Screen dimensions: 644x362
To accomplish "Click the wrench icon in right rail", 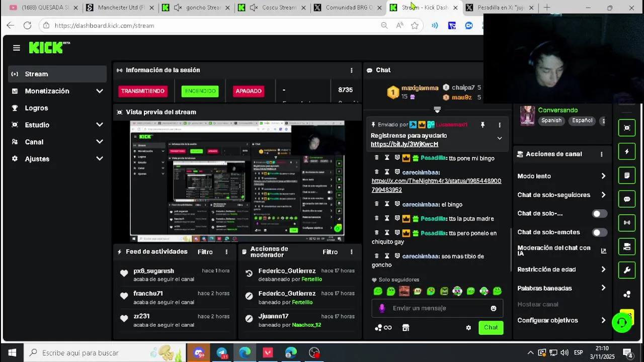I will coord(627,270).
